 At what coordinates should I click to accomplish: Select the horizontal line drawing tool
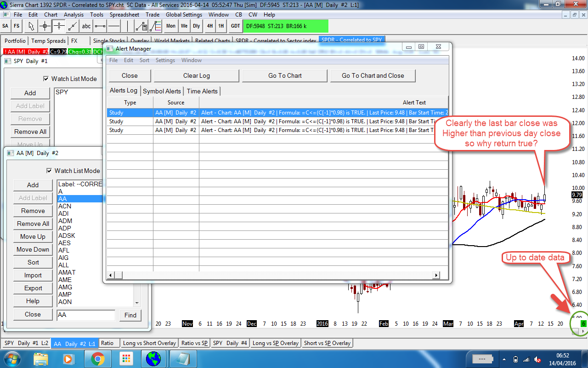click(x=114, y=26)
